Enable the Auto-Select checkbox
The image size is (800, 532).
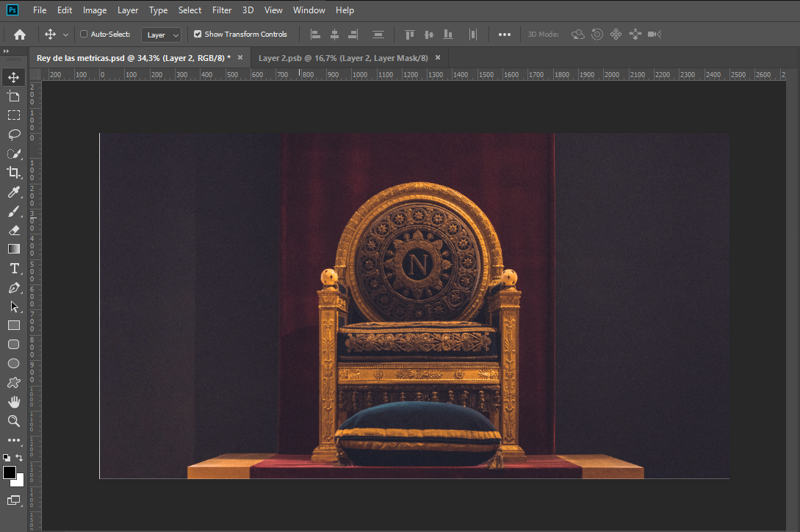(x=84, y=34)
